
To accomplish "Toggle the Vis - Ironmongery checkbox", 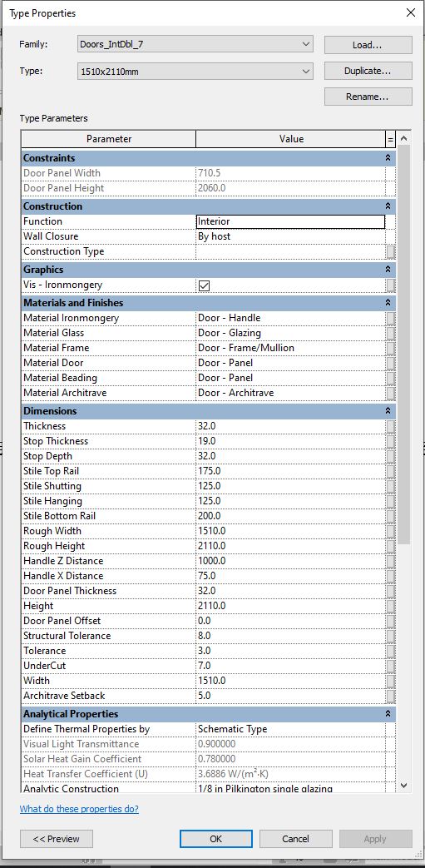I will (x=205, y=285).
